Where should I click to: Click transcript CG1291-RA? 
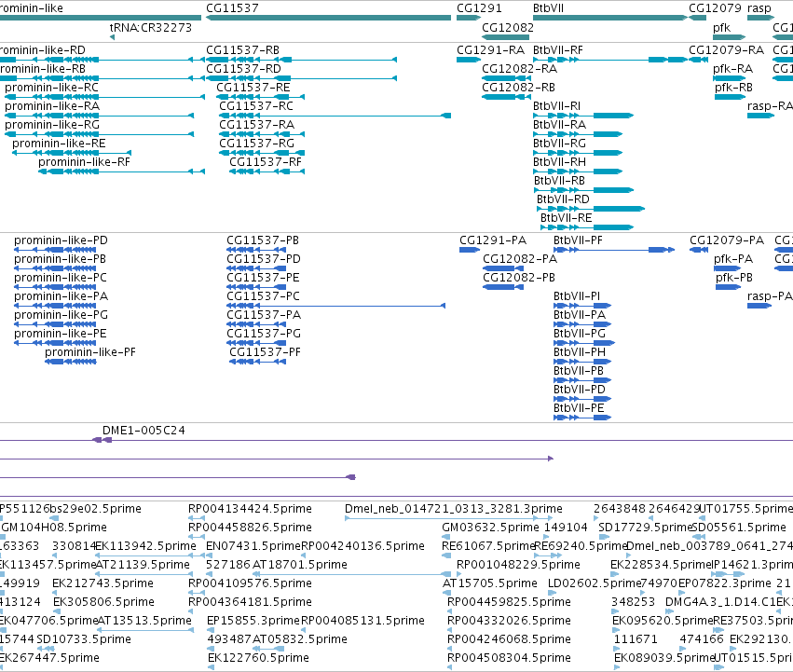click(490, 50)
